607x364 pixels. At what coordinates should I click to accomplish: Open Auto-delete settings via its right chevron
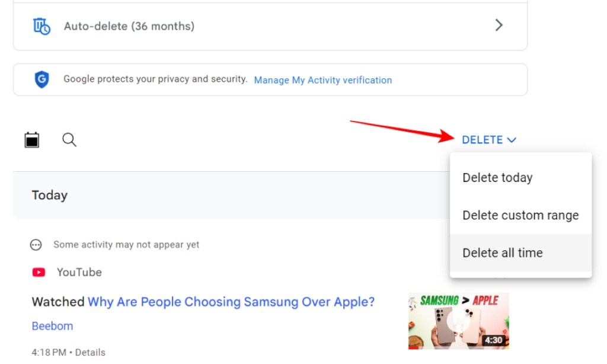coord(499,25)
